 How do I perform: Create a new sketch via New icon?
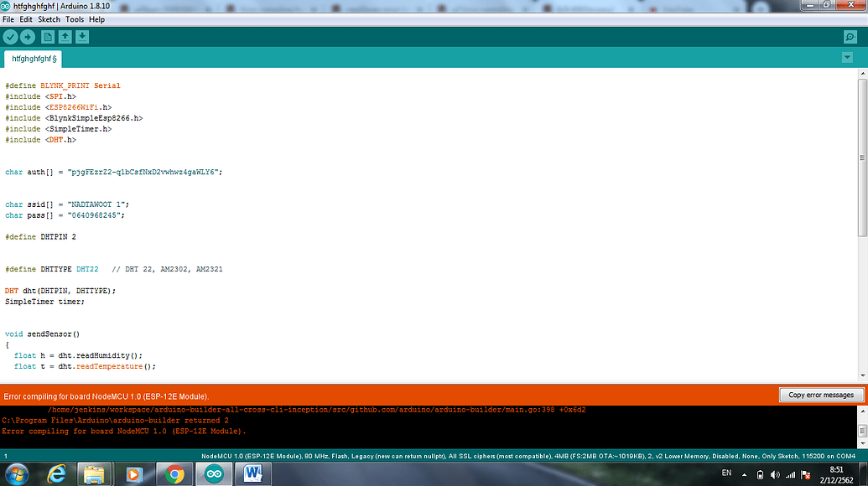[46, 36]
